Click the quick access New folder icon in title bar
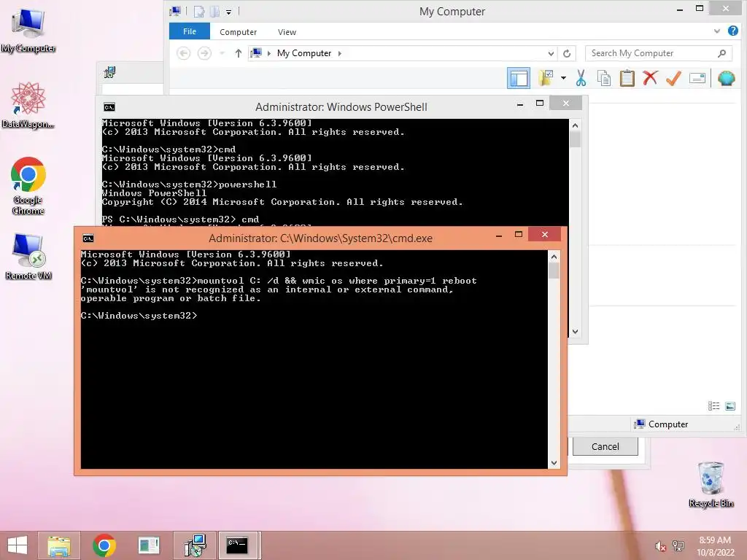This screenshot has height=560, width=747. click(214, 12)
